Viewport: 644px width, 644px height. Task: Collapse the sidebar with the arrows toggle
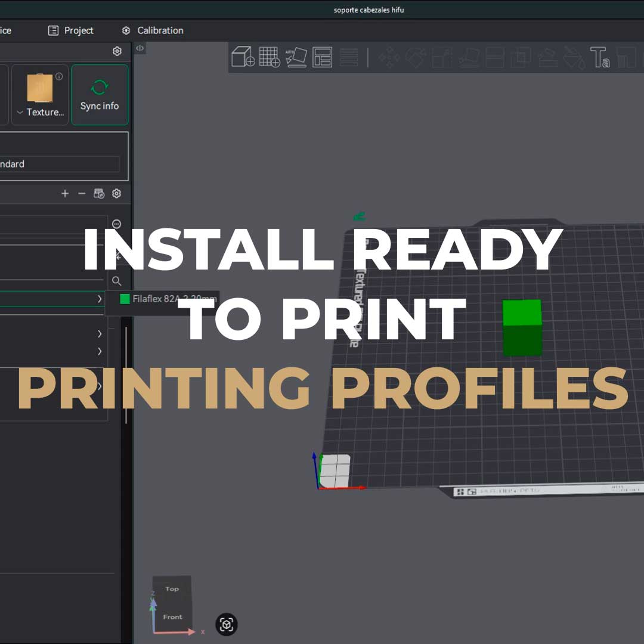point(140,48)
